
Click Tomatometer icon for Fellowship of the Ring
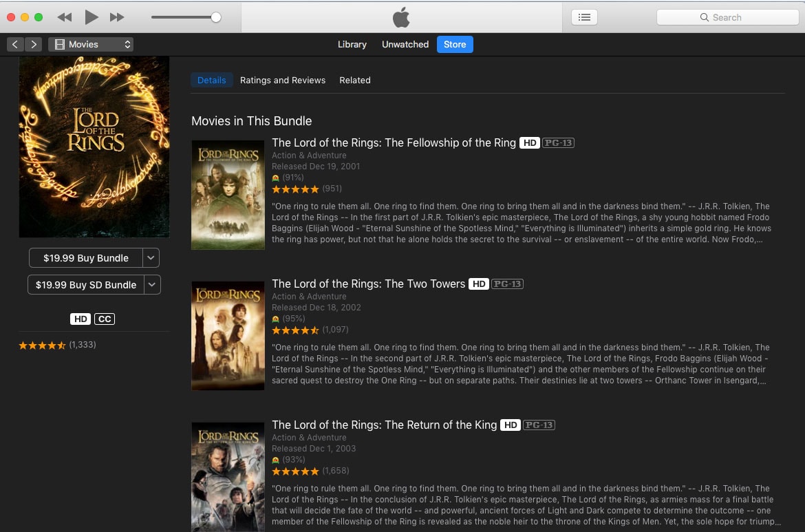pyautogui.click(x=276, y=178)
